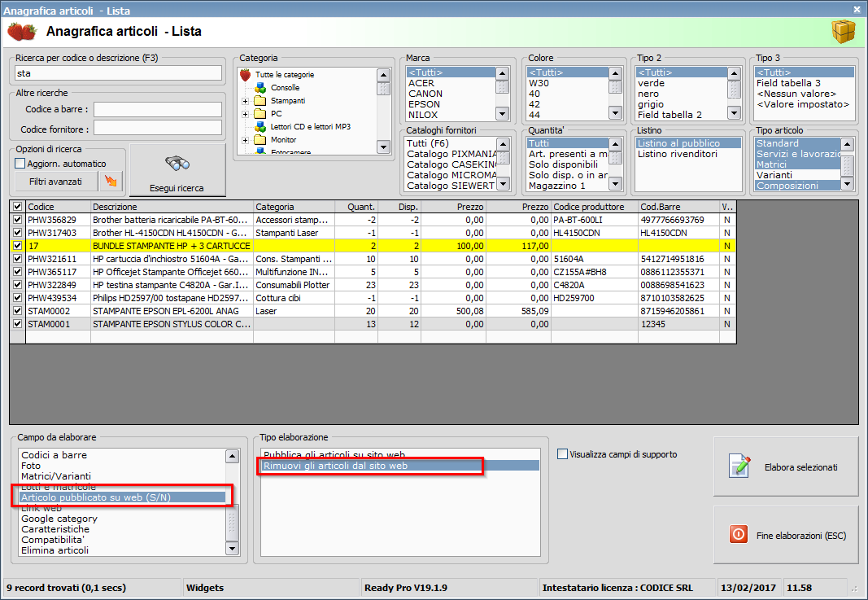This screenshot has height=600, width=868.
Task: Click Tipo articolo scroll down arrow
Action: click(847, 184)
